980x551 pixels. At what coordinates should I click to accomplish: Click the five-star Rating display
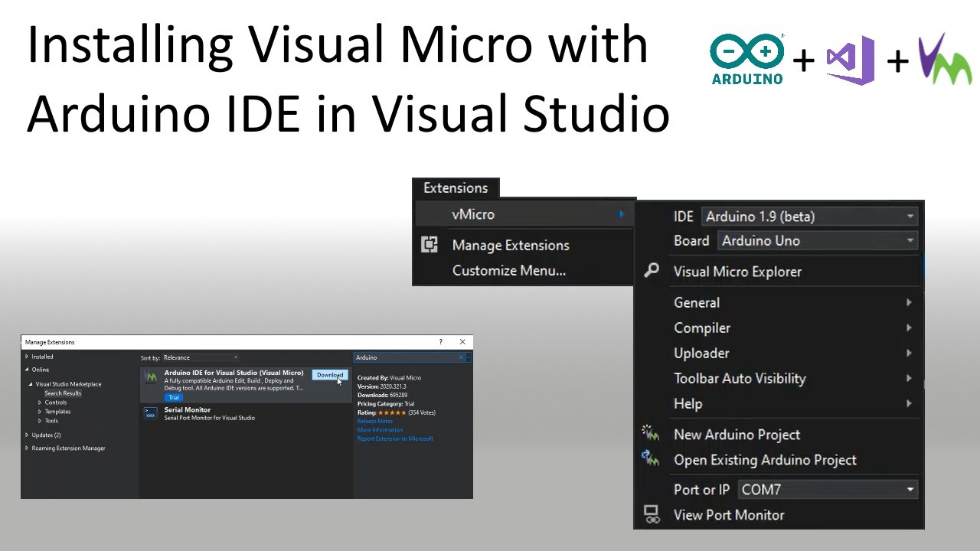click(x=392, y=412)
